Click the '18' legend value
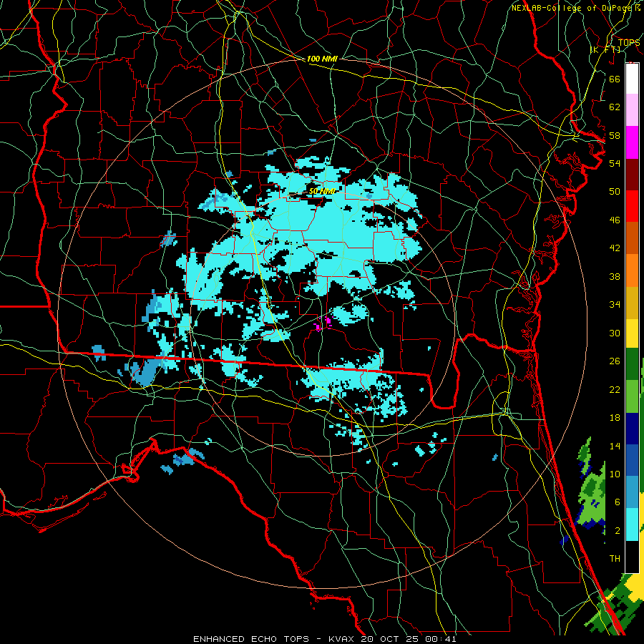 click(x=615, y=418)
